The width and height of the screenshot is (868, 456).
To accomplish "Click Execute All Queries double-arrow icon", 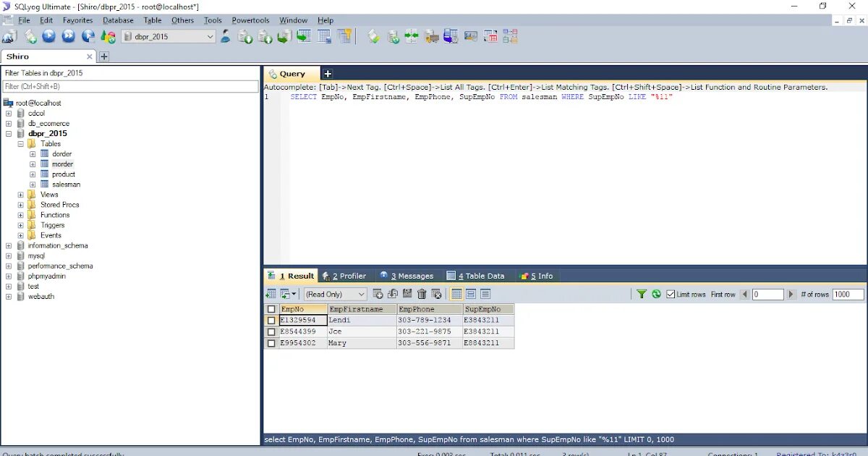I will point(69,36).
